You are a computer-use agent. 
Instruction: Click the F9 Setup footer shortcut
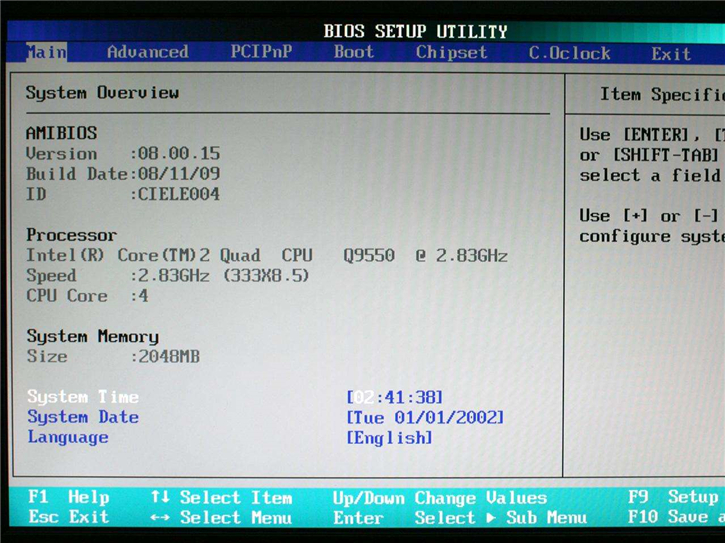(675, 497)
